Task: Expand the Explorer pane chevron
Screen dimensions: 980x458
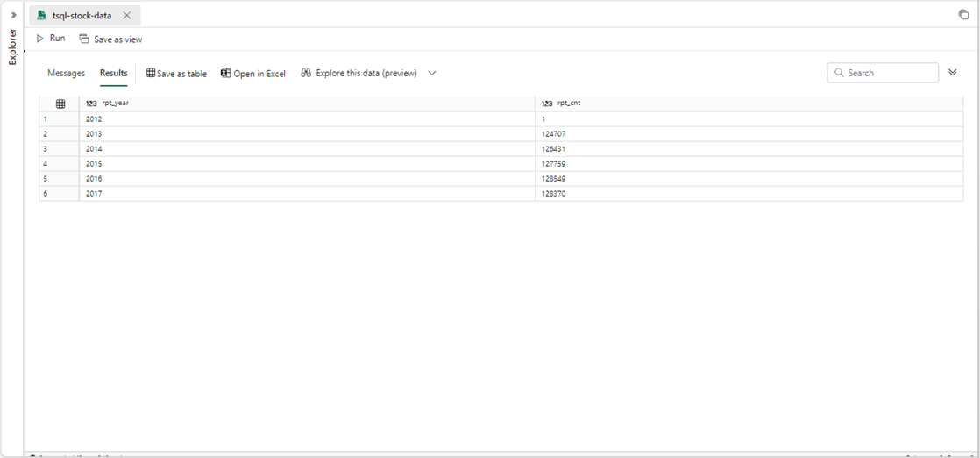Action: tap(13, 15)
